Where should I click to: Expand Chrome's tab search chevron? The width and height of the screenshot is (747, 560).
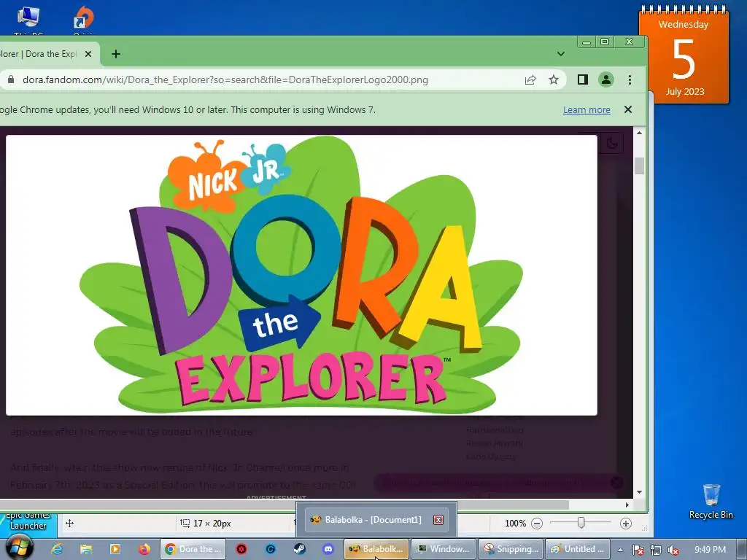pyautogui.click(x=561, y=54)
